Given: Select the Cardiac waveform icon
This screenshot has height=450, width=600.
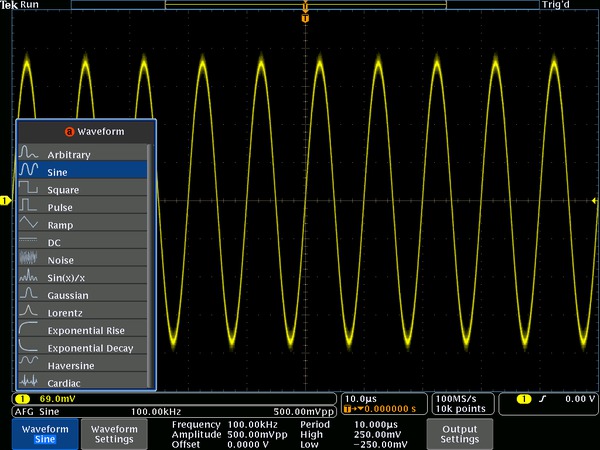Looking at the screenshot, I should click(29, 382).
